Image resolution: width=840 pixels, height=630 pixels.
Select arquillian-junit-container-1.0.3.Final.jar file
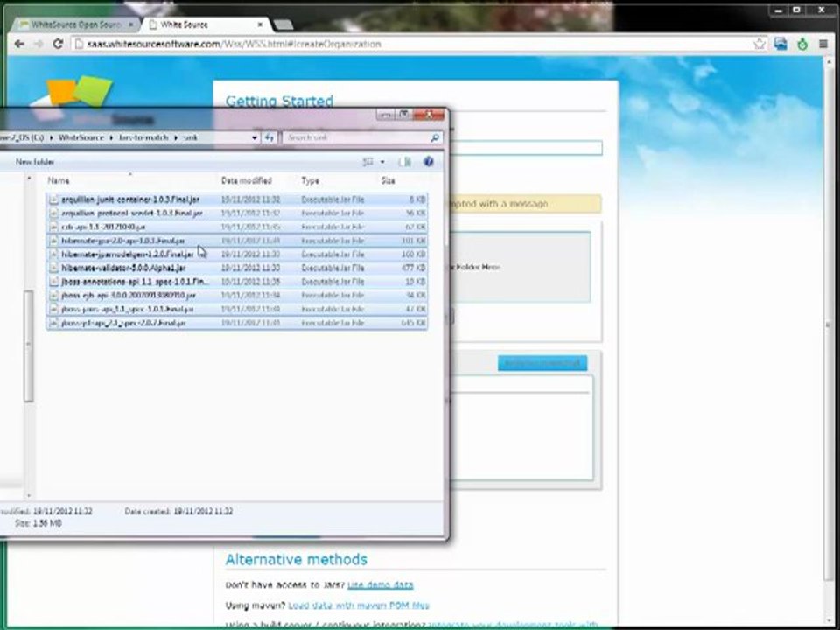coord(237,199)
